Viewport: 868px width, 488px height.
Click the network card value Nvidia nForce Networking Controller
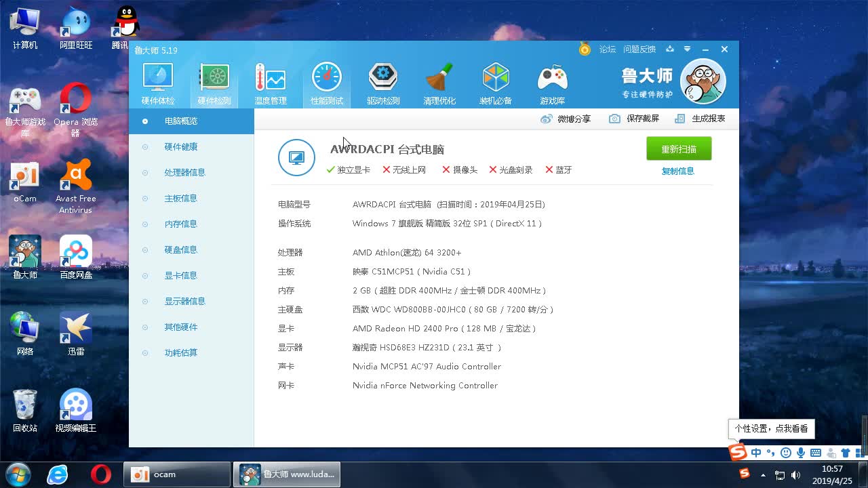[x=425, y=386]
